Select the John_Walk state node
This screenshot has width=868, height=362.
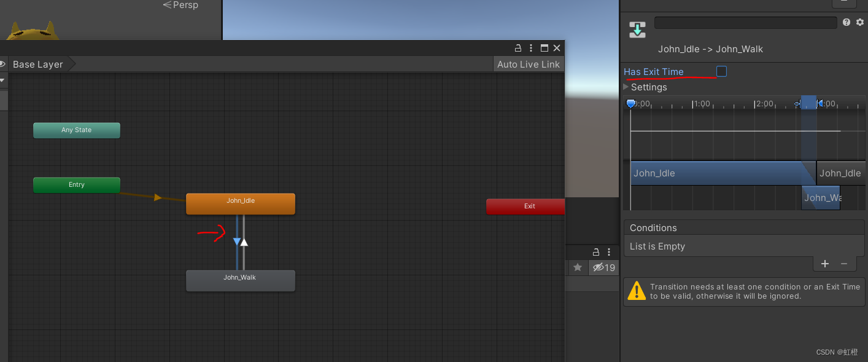click(240, 280)
